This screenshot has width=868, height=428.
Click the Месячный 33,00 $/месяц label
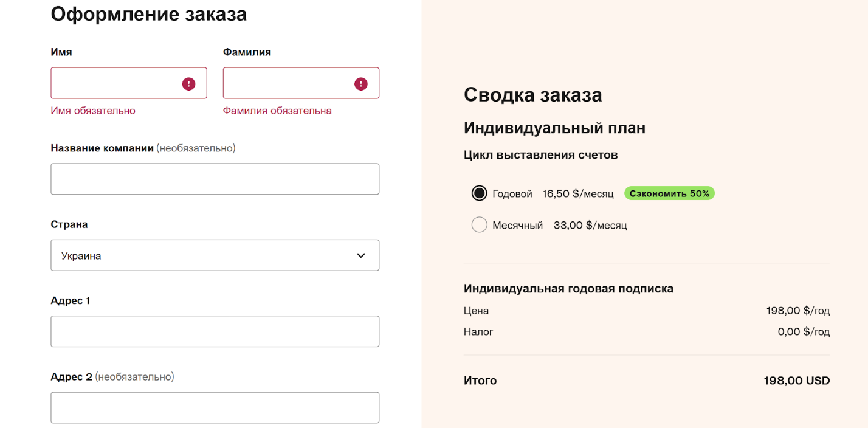(x=559, y=225)
